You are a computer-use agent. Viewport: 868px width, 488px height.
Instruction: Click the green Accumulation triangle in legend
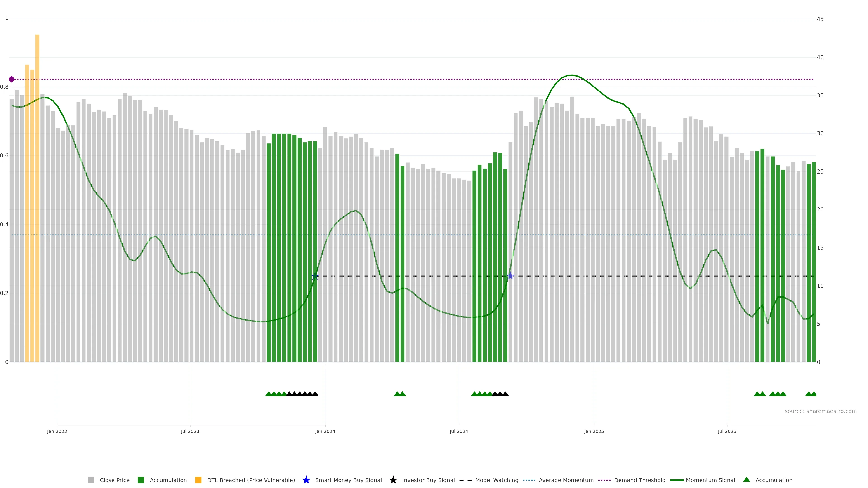point(746,480)
